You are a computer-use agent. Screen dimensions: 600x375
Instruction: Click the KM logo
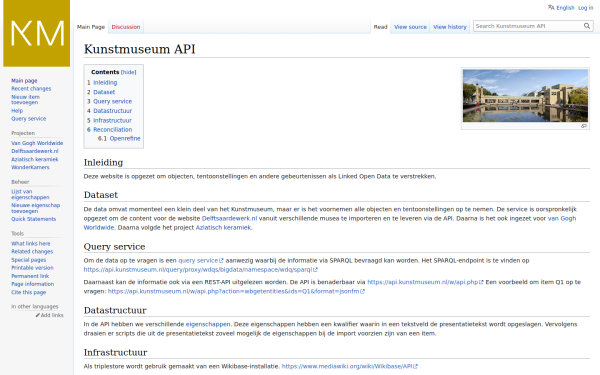point(36,33)
